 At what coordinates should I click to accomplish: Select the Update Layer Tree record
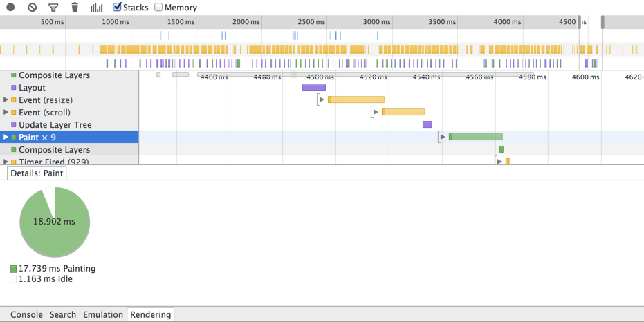click(x=55, y=125)
